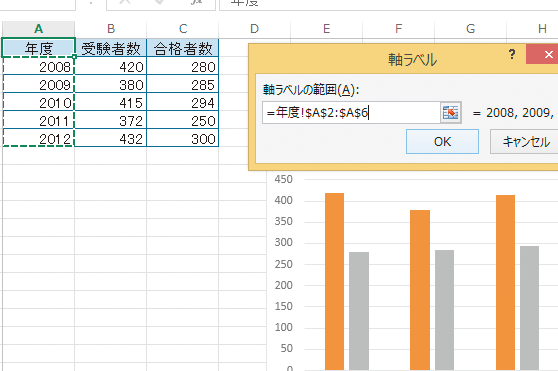Screen dimensions: 558x371
Task: Click the cell with value 372
Action: (x=111, y=121)
